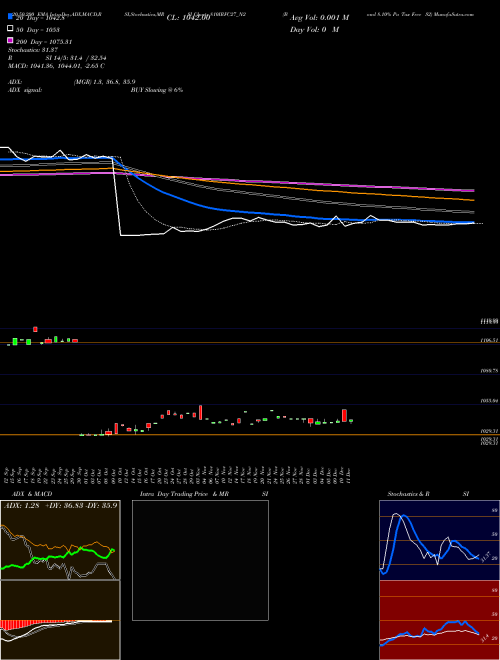The image size is (500, 660).
Task: Click the tall red candle near 1053 level
Action: coord(201,412)
